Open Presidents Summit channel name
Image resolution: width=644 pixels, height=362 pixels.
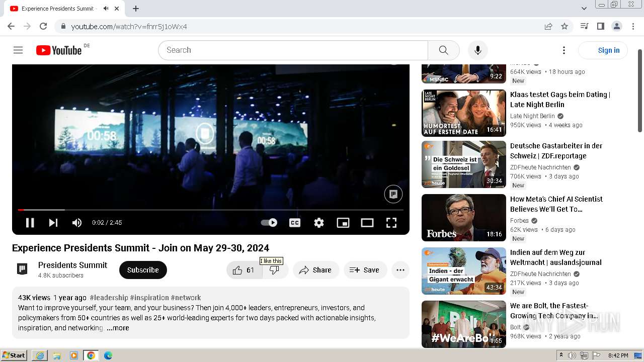point(72,265)
